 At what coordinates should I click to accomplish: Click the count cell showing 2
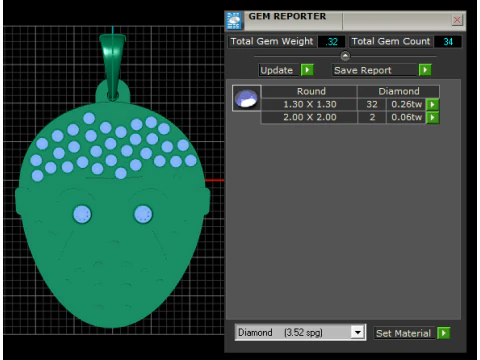point(372,117)
